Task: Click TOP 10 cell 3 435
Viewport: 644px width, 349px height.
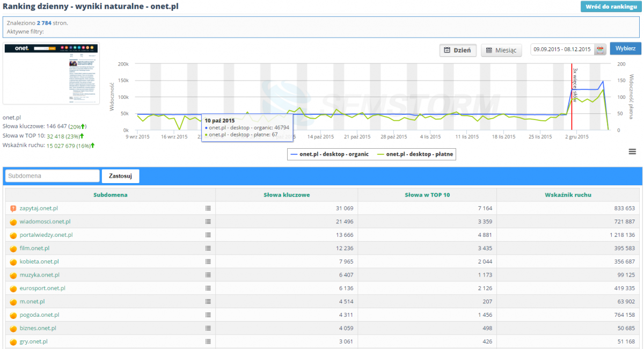Action: [485, 249]
